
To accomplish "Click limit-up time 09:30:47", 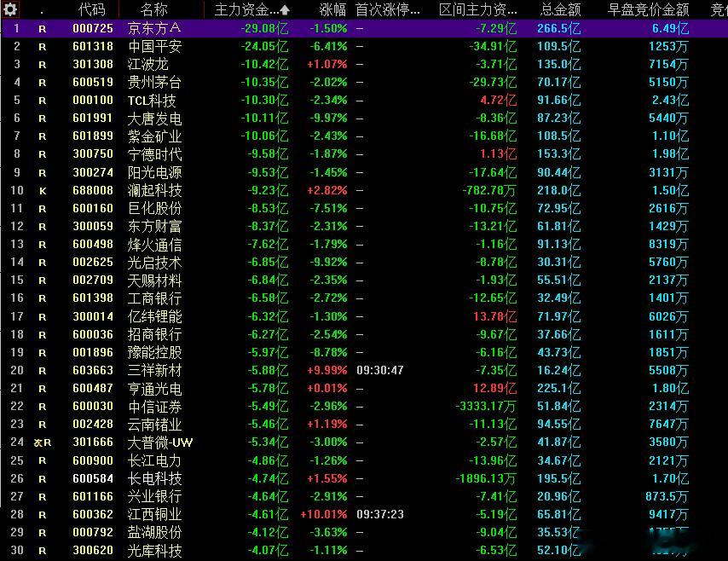I will (380, 370).
